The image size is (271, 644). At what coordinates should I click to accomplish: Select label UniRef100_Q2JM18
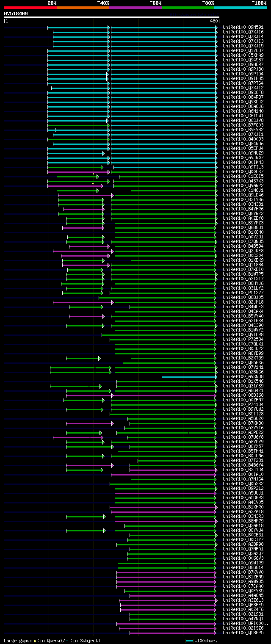click(243, 302)
